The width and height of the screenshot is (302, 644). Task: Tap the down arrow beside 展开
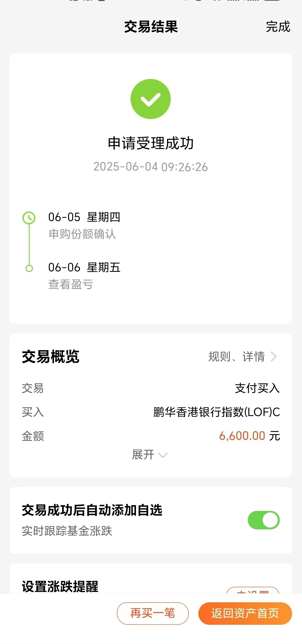(163, 455)
